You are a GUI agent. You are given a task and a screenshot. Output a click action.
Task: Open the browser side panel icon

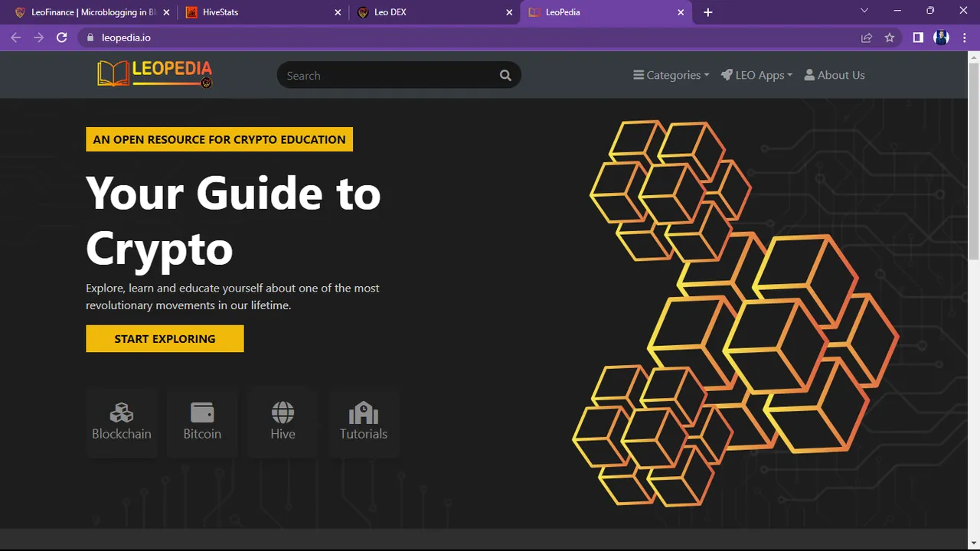pos(918,37)
